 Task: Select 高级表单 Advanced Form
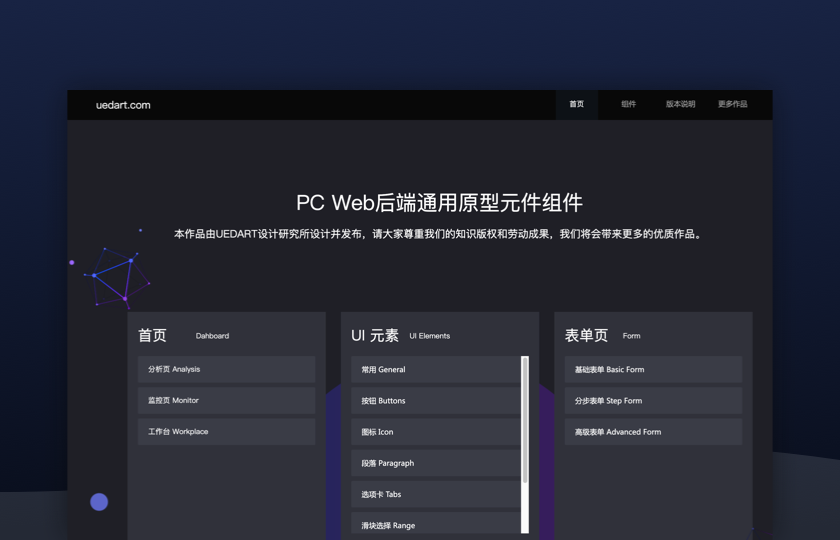point(652,432)
